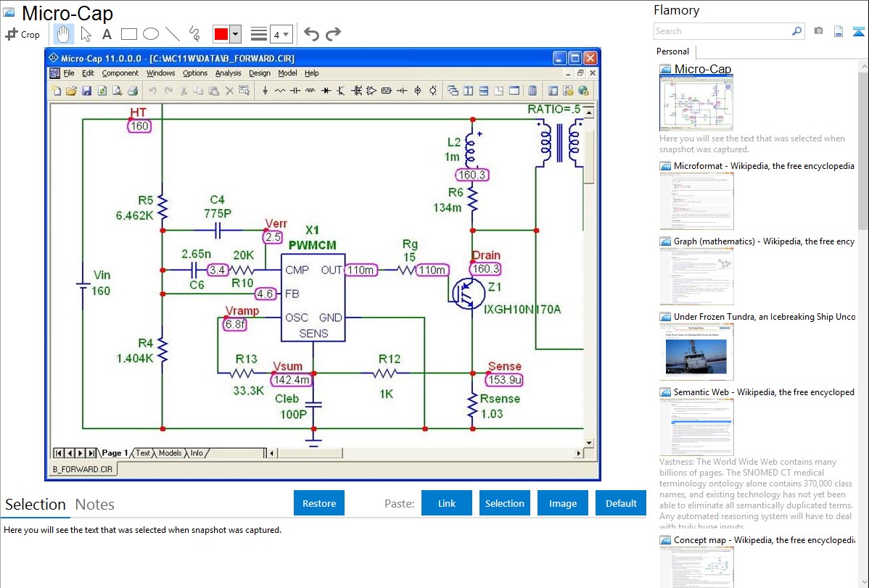Capture snapshot with the camera icon

(x=818, y=31)
